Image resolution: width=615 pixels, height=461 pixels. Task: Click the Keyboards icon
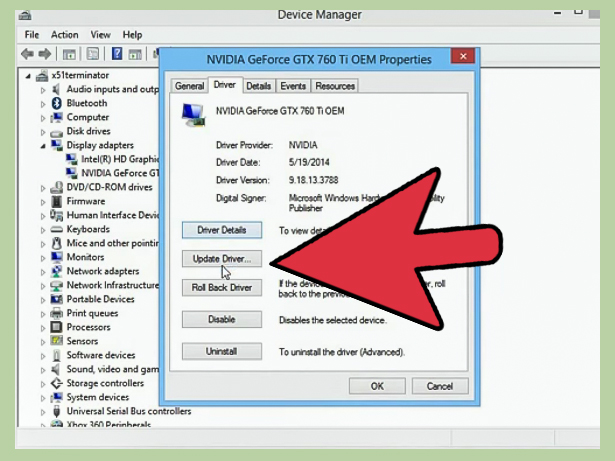click(56, 229)
